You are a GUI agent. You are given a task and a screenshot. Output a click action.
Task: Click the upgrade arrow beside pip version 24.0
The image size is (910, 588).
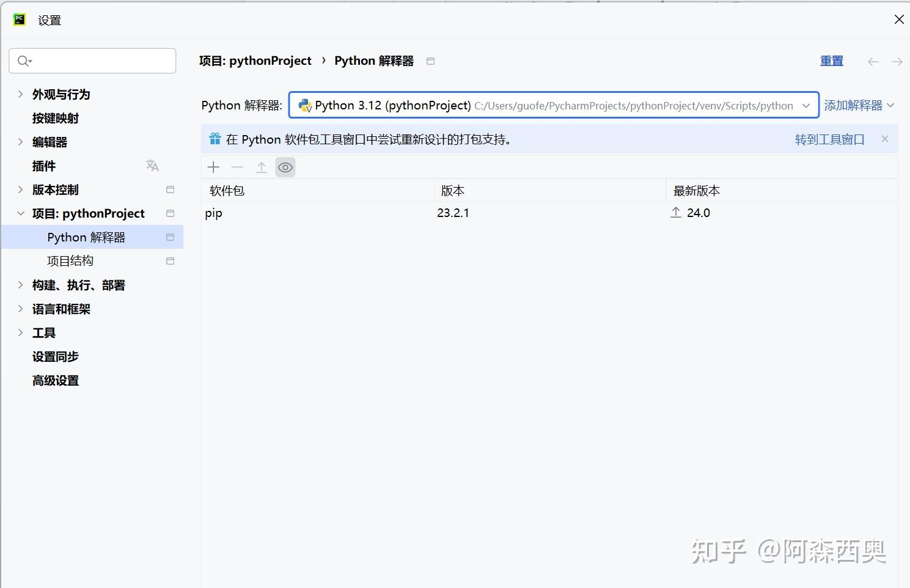(x=675, y=212)
